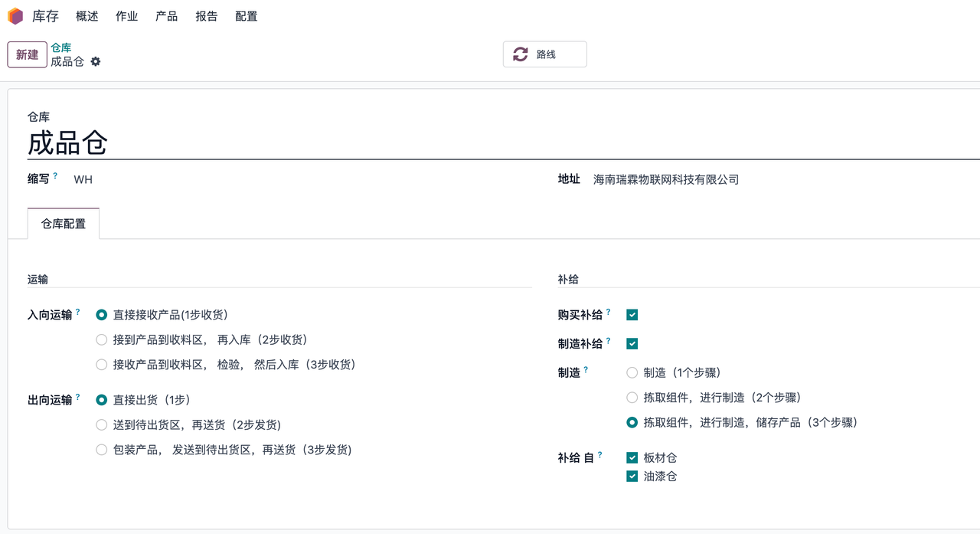Open the 概述 menu
This screenshot has width=980, height=534.
point(87,16)
